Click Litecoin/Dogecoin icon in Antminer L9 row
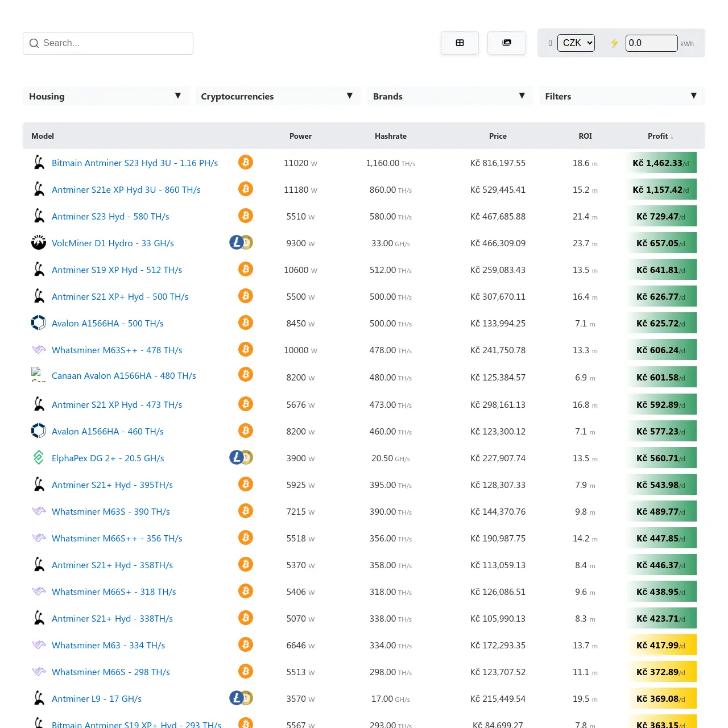Viewport: 728px width, 728px height. (241, 698)
